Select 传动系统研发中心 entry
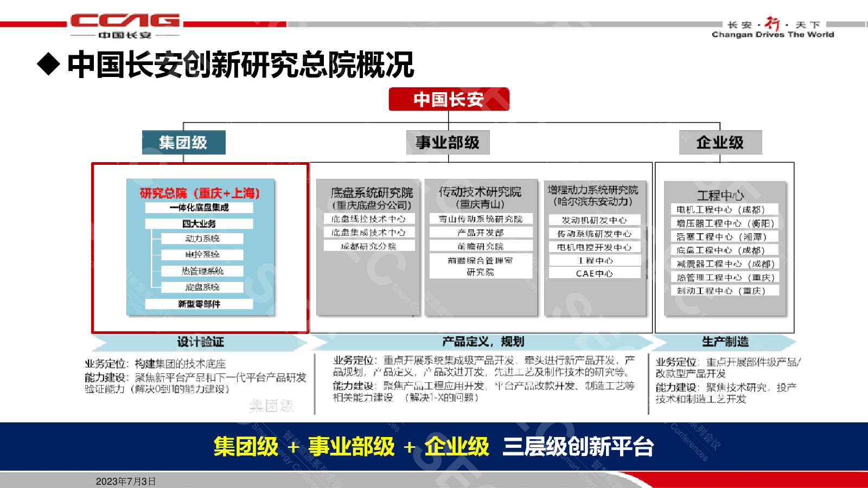Image resolution: width=868 pixels, height=488 pixels. click(x=595, y=234)
